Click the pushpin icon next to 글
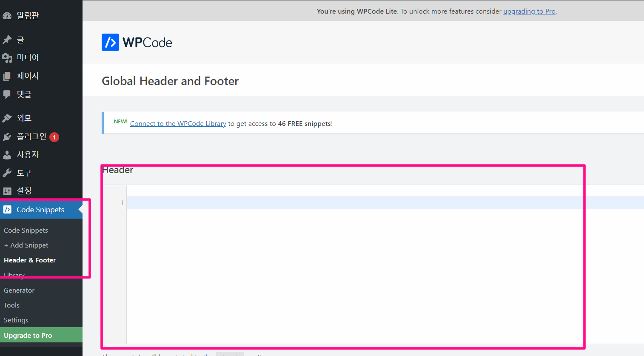The width and height of the screenshot is (644, 356). coord(7,40)
